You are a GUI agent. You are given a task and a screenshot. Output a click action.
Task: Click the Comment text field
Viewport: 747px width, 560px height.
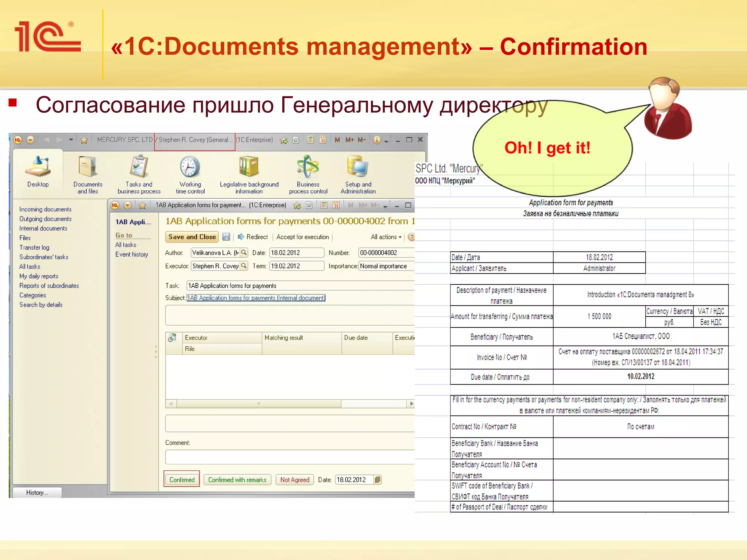coord(290,457)
